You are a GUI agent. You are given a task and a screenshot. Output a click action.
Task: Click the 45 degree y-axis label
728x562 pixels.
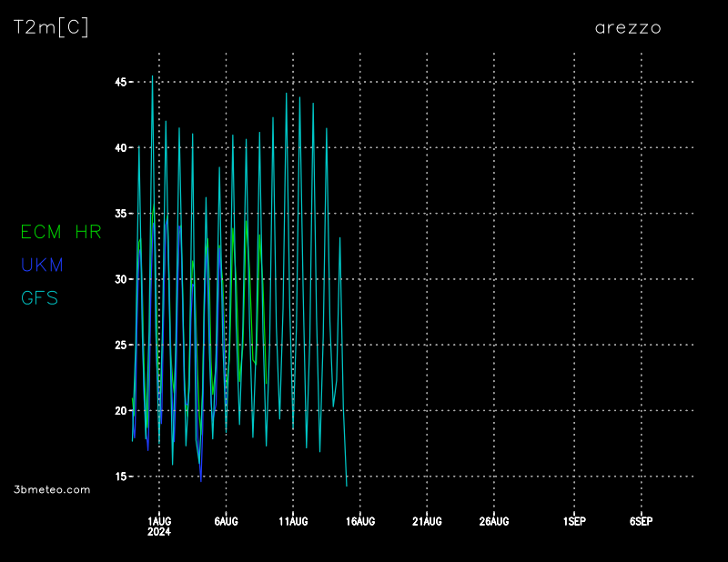pyautogui.click(x=121, y=82)
